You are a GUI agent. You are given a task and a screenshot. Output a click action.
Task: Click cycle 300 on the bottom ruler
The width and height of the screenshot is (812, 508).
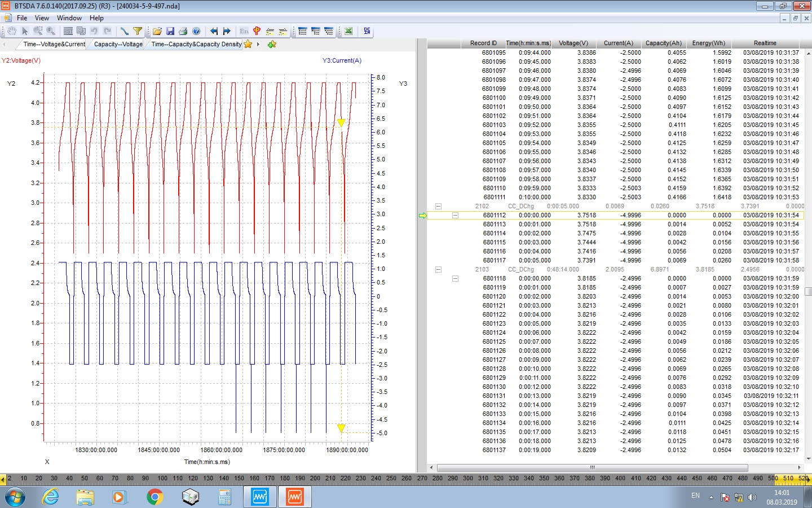click(468, 478)
